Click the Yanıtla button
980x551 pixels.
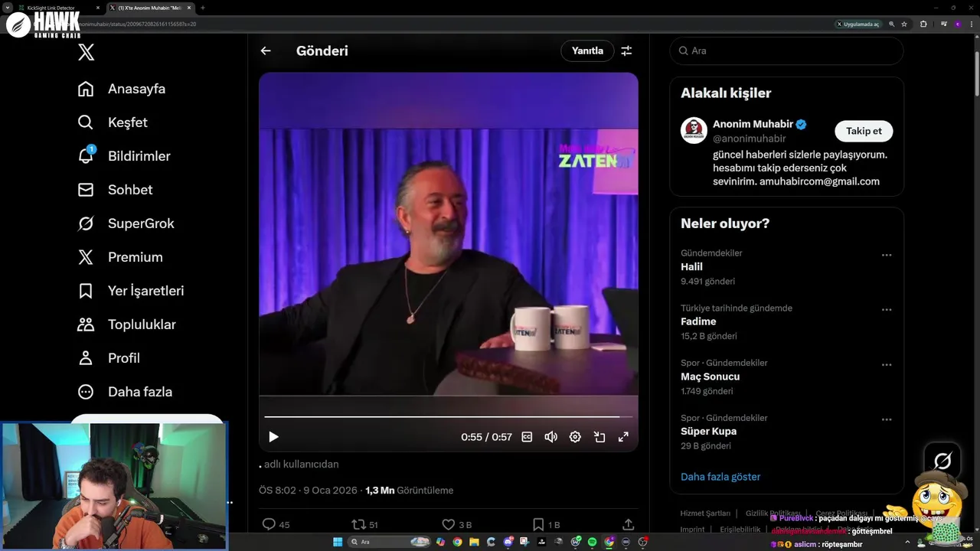tap(587, 51)
